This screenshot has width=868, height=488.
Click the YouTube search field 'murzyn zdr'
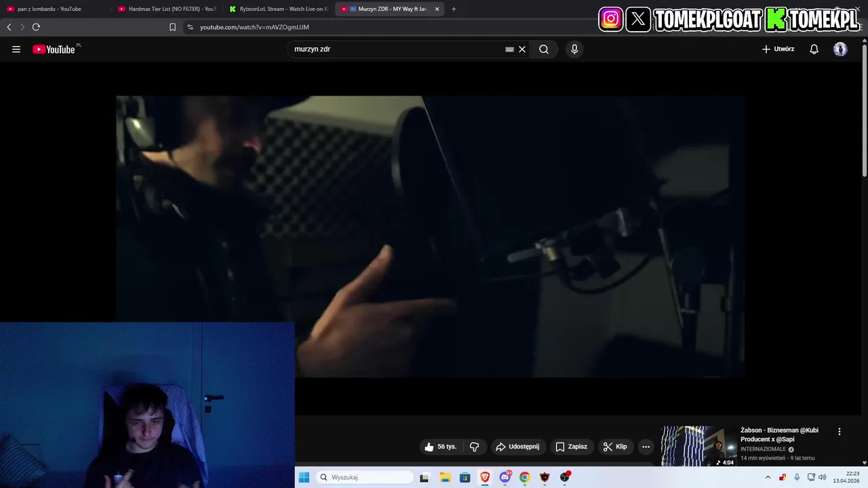click(397, 49)
